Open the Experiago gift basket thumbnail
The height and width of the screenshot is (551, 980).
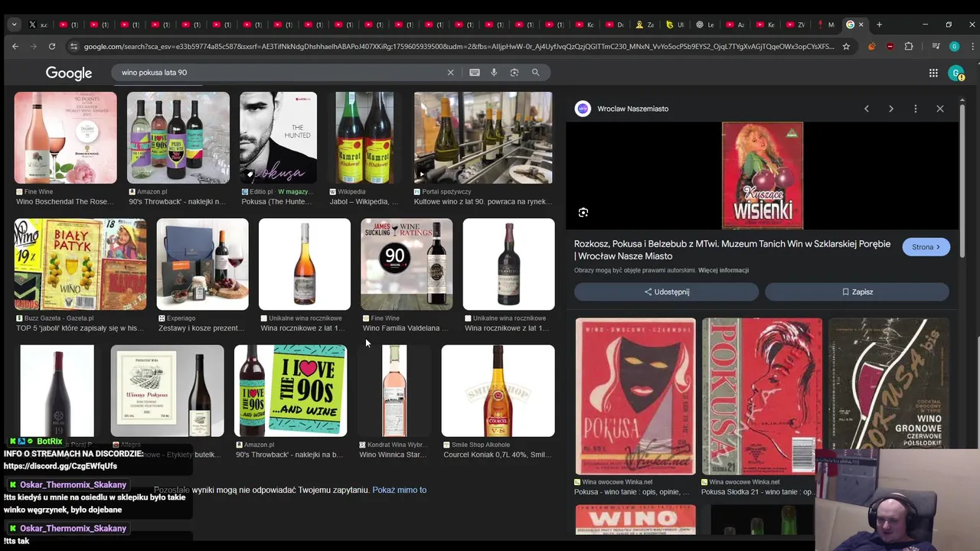202,264
